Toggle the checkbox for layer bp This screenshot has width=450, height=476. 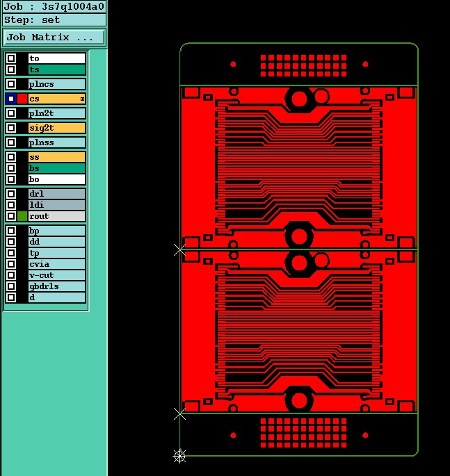coord(11,231)
